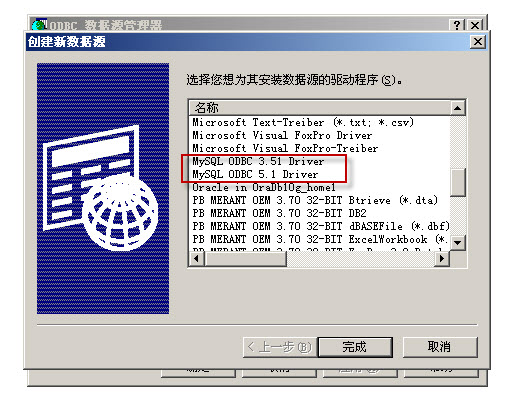Select MySQL ODBC 5.1 Driver

coord(255,174)
